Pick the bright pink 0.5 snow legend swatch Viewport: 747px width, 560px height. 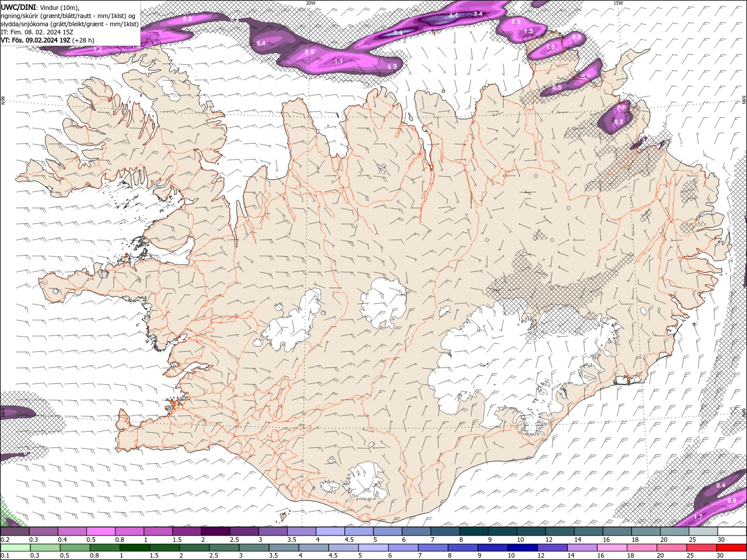click(x=100, y=531)
